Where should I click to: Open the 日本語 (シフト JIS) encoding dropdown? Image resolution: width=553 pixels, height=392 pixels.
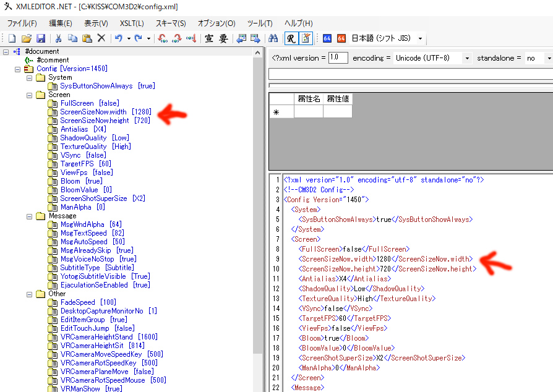coord(421,38)
